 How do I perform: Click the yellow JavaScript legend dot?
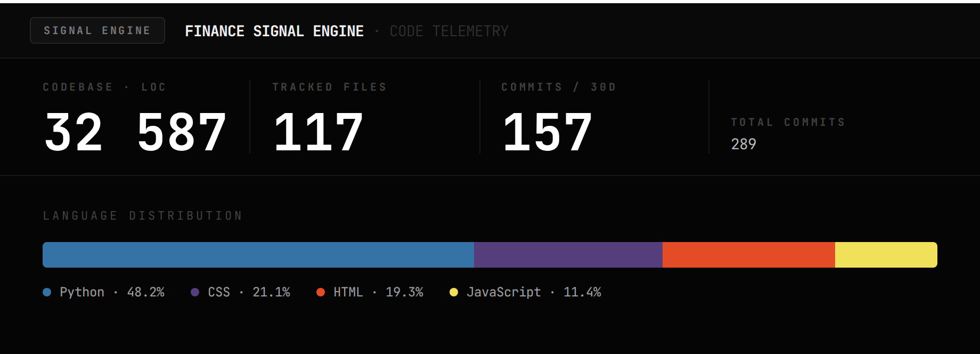[x=454, y=292]
